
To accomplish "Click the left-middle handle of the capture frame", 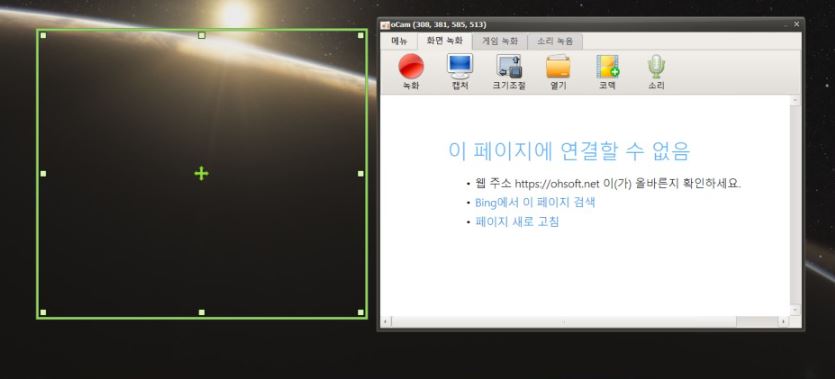I will [43, 174].
